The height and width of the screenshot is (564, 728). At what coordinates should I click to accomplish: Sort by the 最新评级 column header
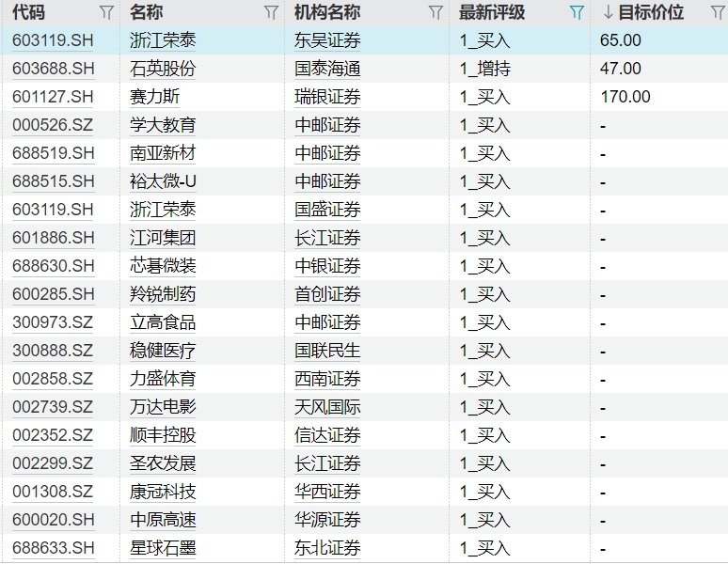pyautogui.click(x=492, y=12)
